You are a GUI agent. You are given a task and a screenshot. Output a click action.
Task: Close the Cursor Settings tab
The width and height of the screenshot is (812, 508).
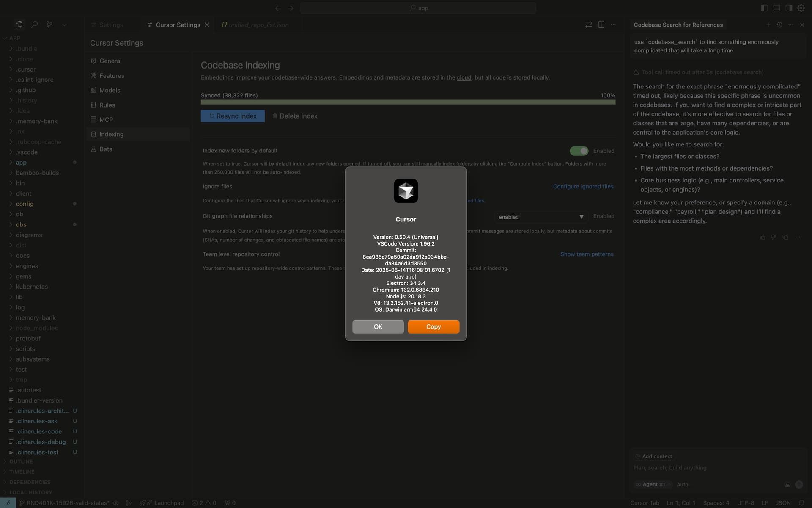point(207,25)
